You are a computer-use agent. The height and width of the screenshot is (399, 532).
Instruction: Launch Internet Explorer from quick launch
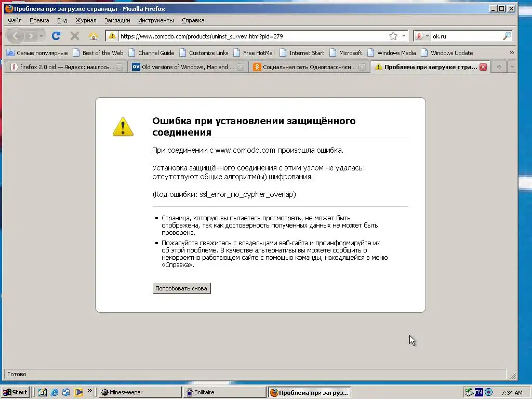click(x=54, y=392)
